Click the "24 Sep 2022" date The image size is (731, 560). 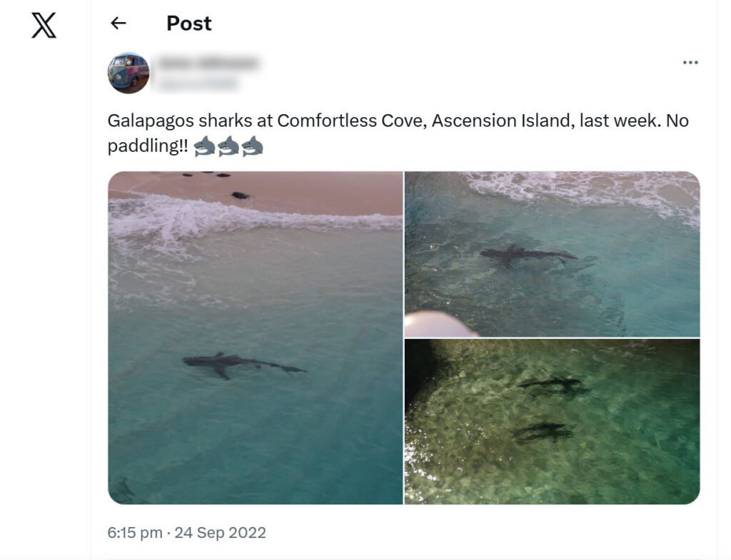tap(222, 533)
